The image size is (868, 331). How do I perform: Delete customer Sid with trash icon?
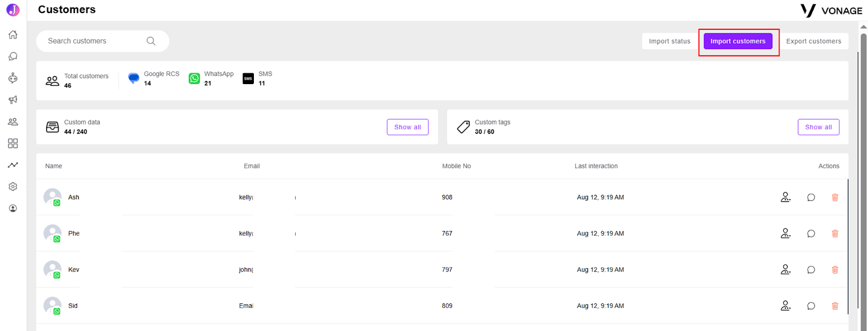835,306
